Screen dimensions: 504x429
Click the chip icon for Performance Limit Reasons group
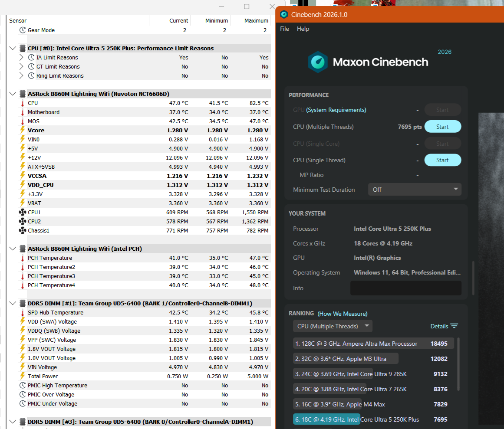pos(23,49)
